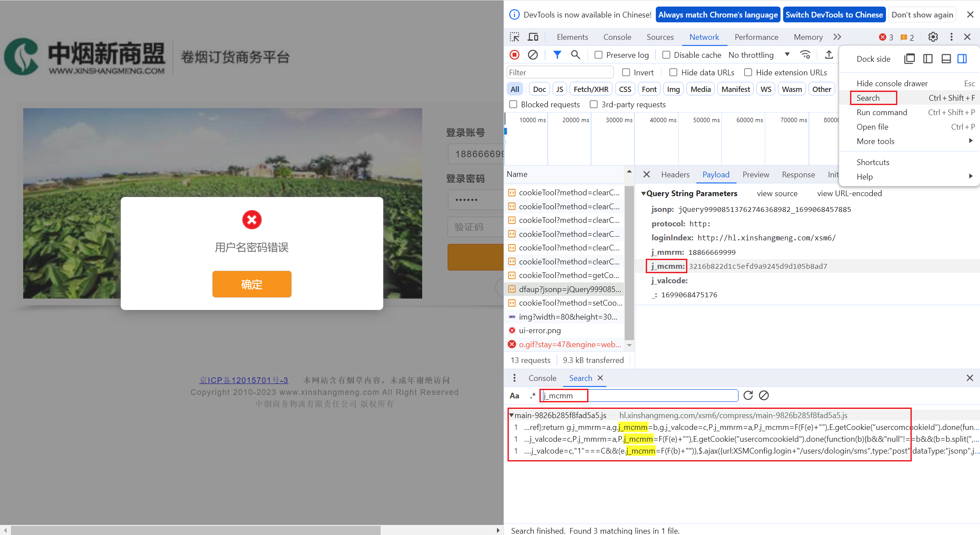Toggle the network filter funnel icon
The width and height of the screenshot is (980, 535).
coord(557,55)
